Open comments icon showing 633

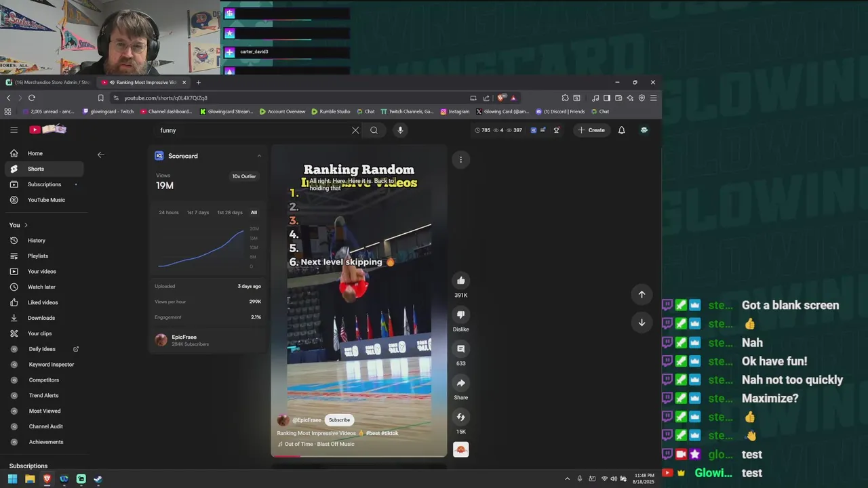tap(461, 348)
